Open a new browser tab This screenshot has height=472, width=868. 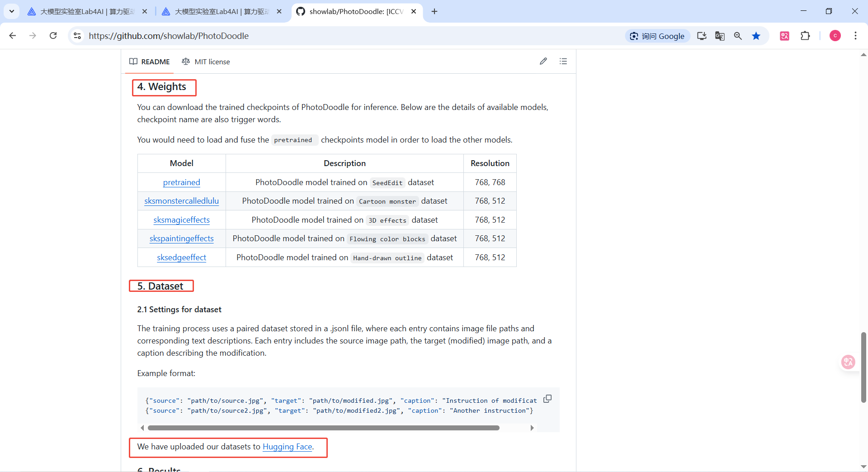(434, 11)
